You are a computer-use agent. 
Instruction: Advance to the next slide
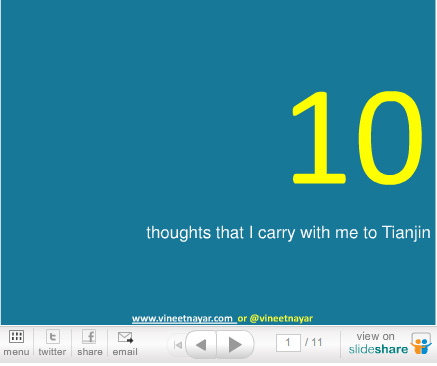tap(235, 345)
